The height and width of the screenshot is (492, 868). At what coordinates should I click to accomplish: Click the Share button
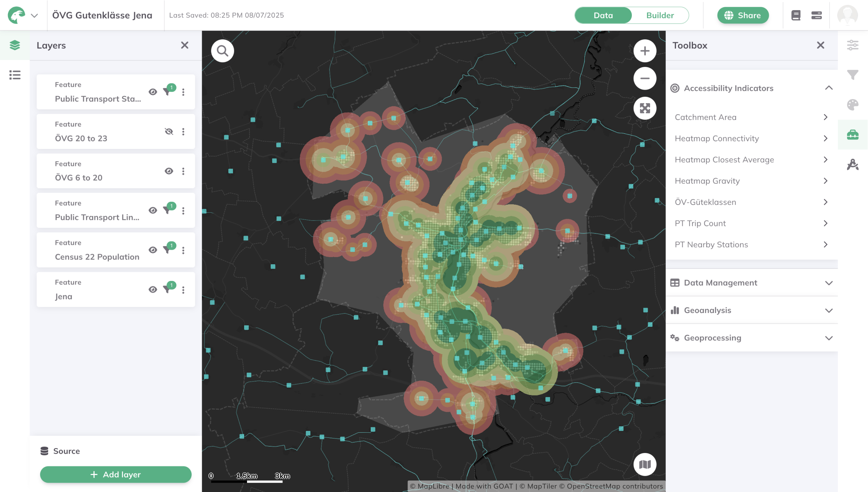click(743, 15)
